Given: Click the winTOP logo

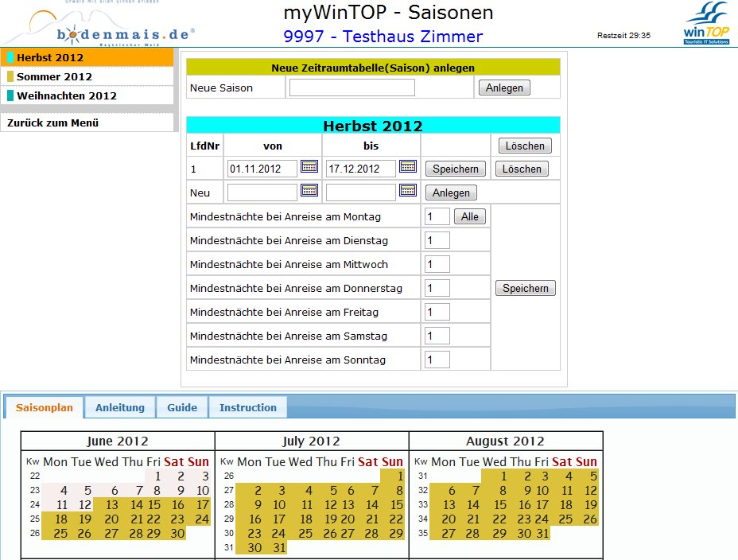Looking at the screenshot, I should coord(705,24).
